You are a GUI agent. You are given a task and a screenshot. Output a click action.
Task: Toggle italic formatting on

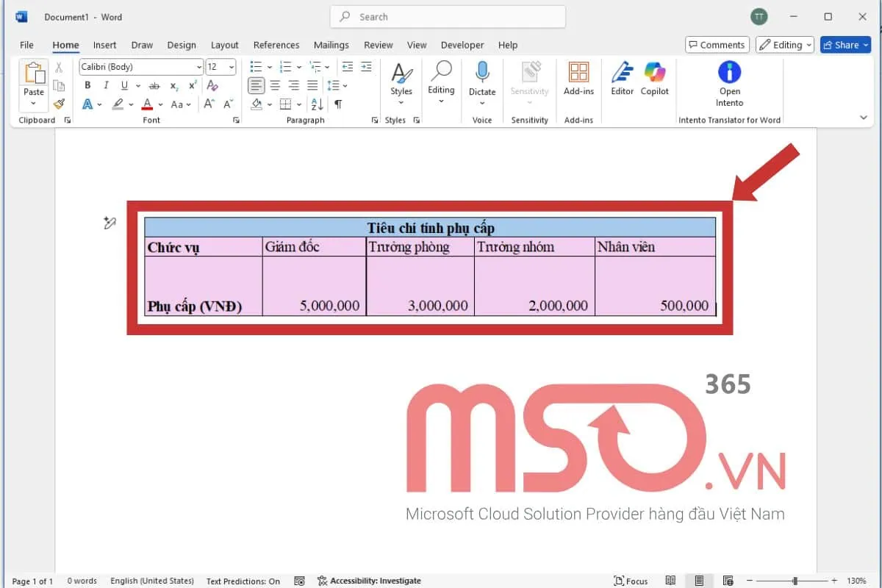pyautogui.click(x=105, y=85)
